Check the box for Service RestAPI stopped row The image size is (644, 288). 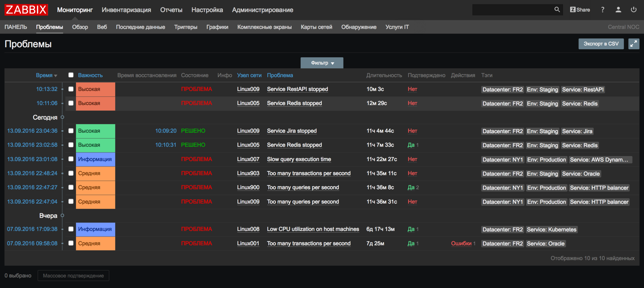(x=71, y=89)
